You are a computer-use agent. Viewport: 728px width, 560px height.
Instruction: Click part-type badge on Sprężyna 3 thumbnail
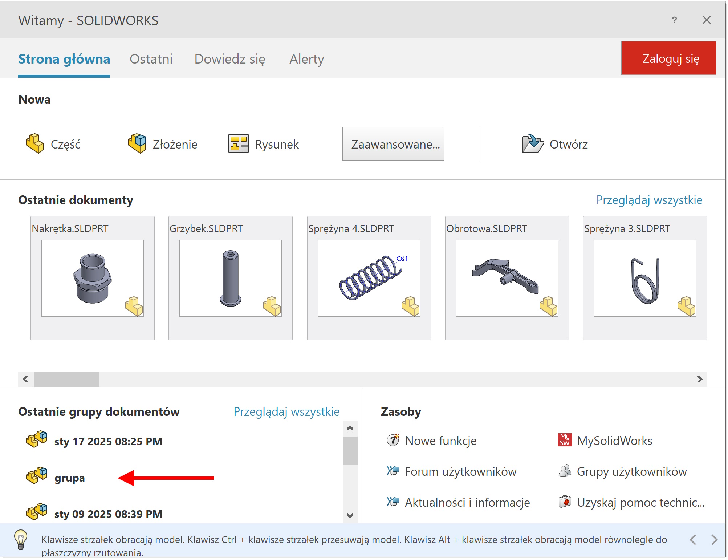(687, 307)
